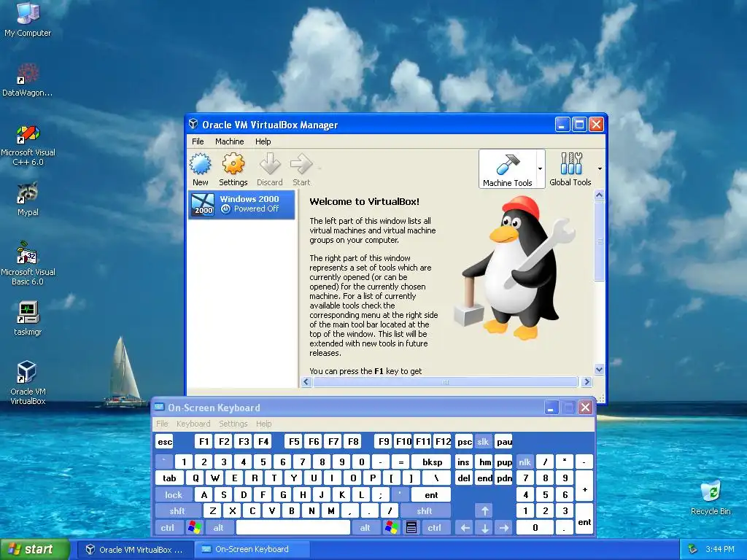Click the main ent key

(431, 495)
